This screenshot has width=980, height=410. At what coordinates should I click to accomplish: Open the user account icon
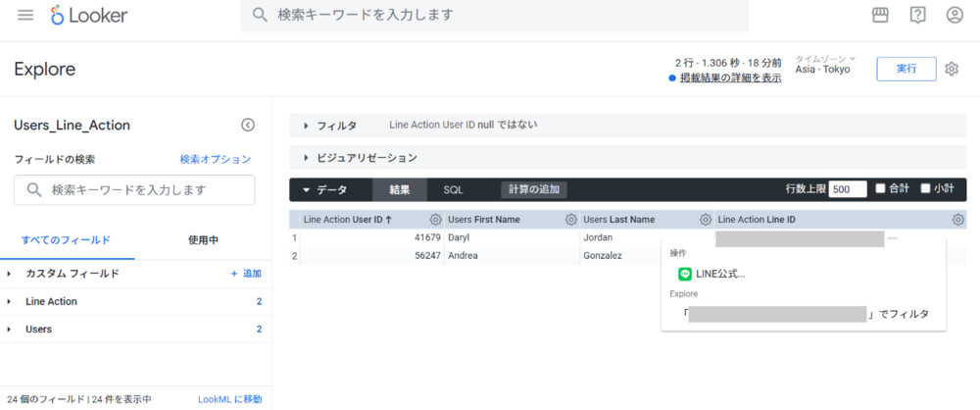[x=955, y=15]
